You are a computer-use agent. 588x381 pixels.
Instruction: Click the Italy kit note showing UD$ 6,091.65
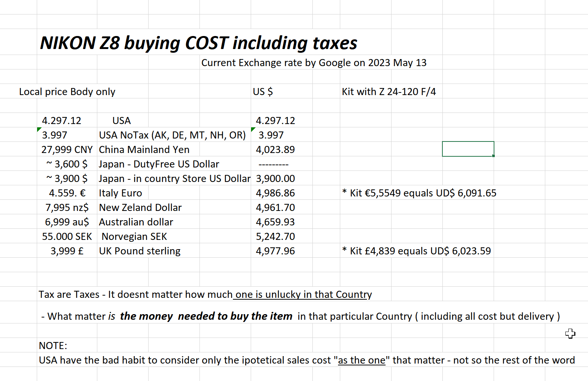pyautogui.click(x=419, y=193)
